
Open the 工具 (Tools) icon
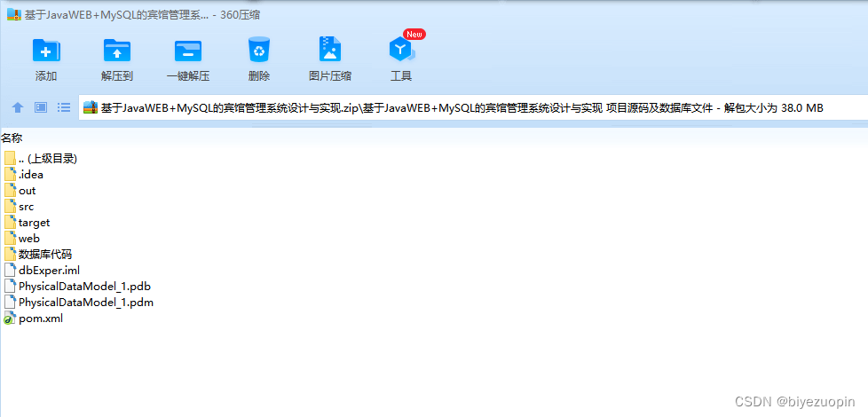(402, 51)
